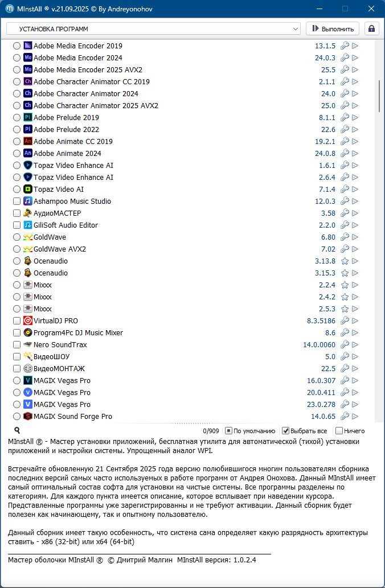This screenshot has height=588, width=385.
Task: Click the star icon for Ocenaudio 3.15.3
Action: (x=345, y=273)
